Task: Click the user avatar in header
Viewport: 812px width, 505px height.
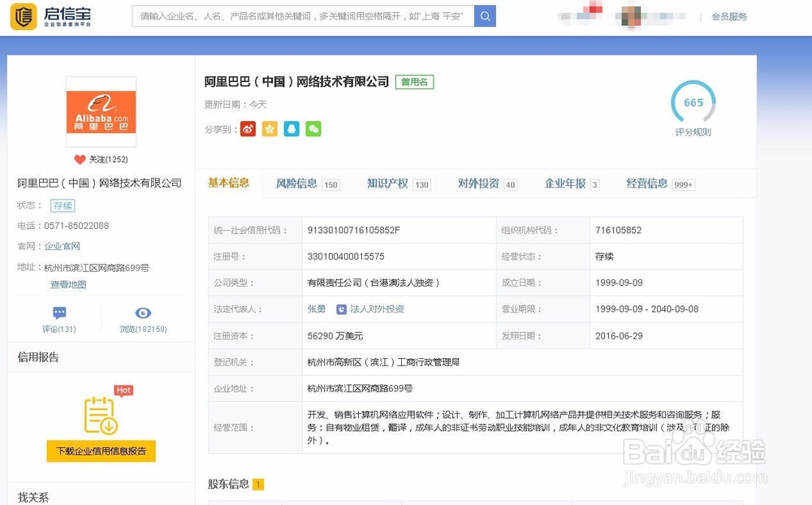Action: [631, 17]
